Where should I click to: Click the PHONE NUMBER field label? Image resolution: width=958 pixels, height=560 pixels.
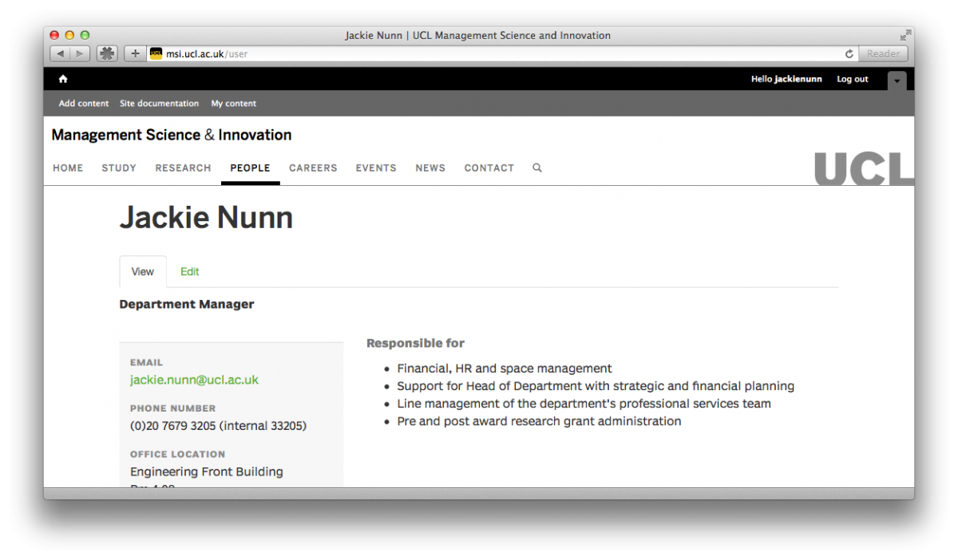173,408
